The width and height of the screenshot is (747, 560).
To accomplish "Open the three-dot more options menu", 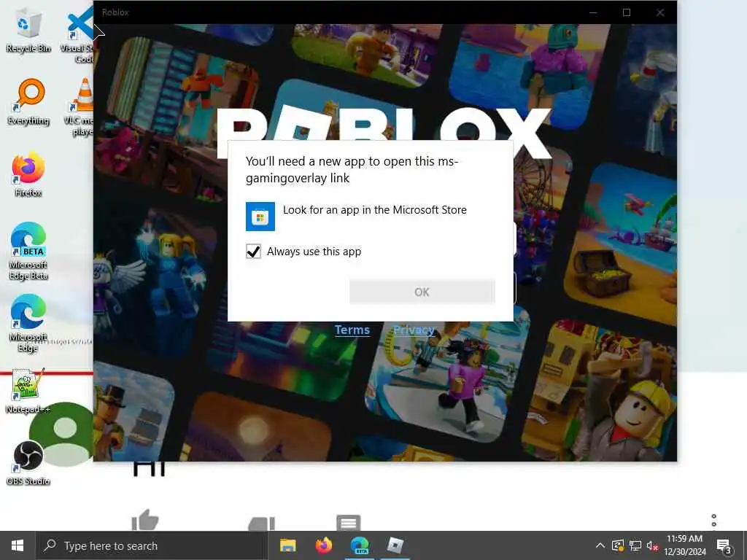I will [x=713, y=521].
